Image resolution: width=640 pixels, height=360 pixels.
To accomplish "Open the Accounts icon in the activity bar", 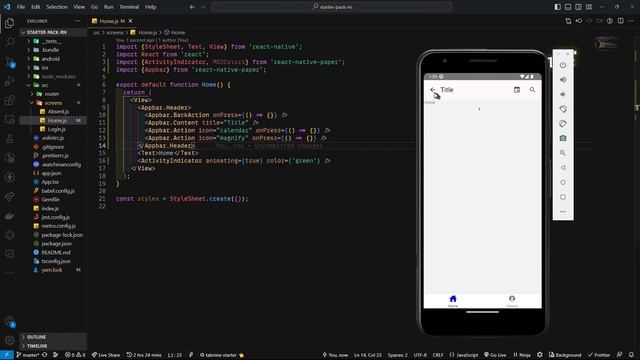I will tap(9, 322).
